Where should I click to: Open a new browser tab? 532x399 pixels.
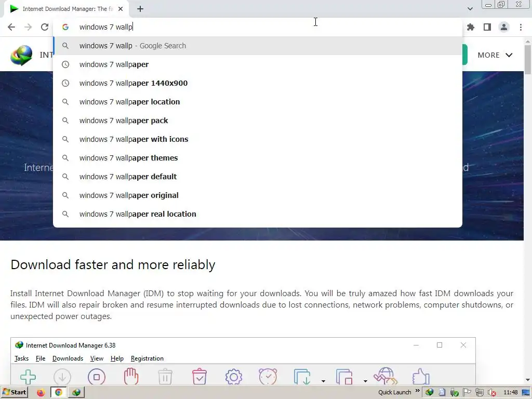point(140,9)
